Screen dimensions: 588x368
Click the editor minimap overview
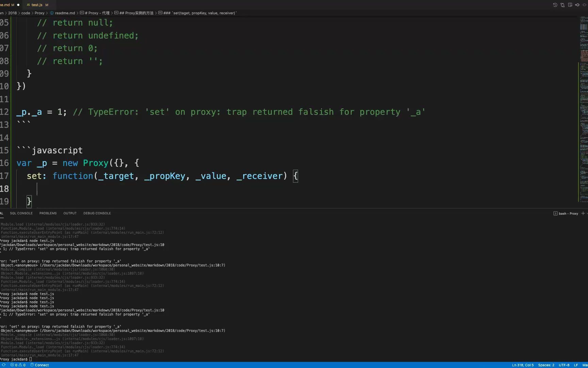coord(584,109)
